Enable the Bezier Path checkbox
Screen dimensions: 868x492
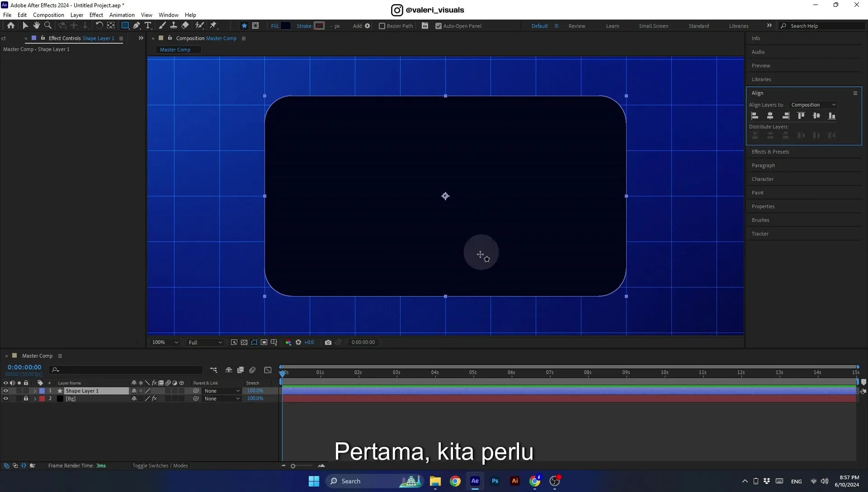point(382,26)
